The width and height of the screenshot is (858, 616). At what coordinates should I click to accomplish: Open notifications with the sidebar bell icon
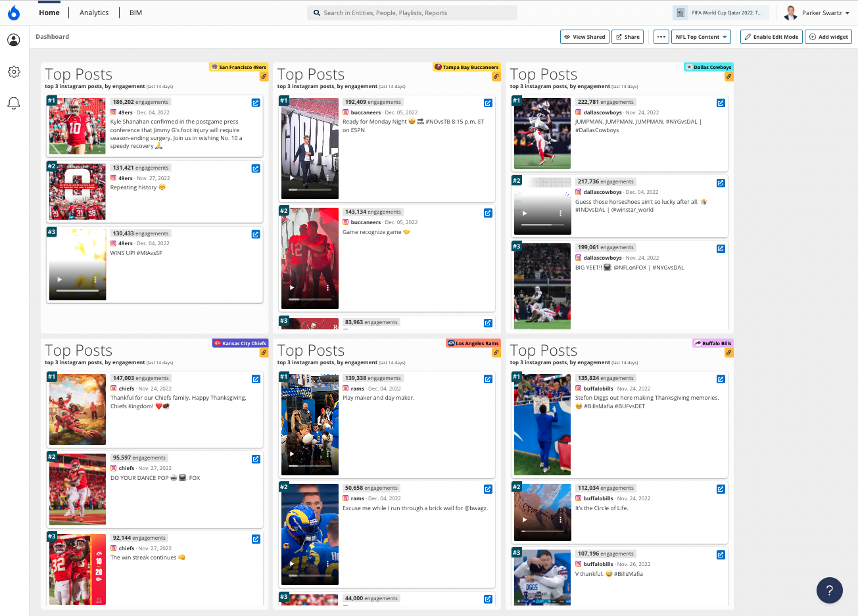(x=14, y=103)
